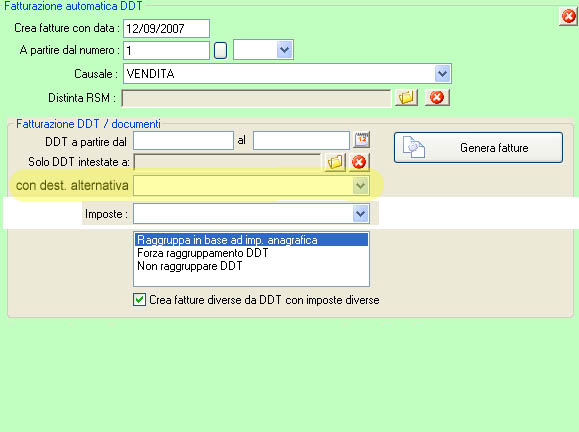Viewport: 579px width, 432px height.
Task: Click the 'al' end date field
Action: [x=301, y=141]
